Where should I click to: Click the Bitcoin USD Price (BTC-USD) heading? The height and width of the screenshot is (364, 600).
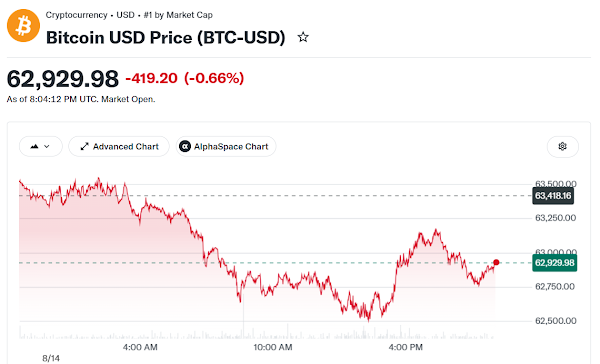coord(166,38)
